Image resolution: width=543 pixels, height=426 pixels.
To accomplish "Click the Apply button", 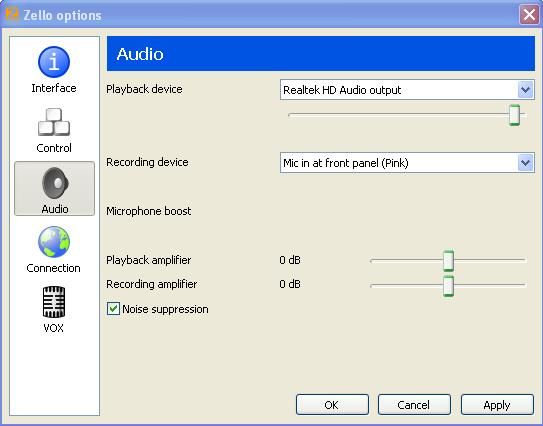I will [x=497, y=405].
